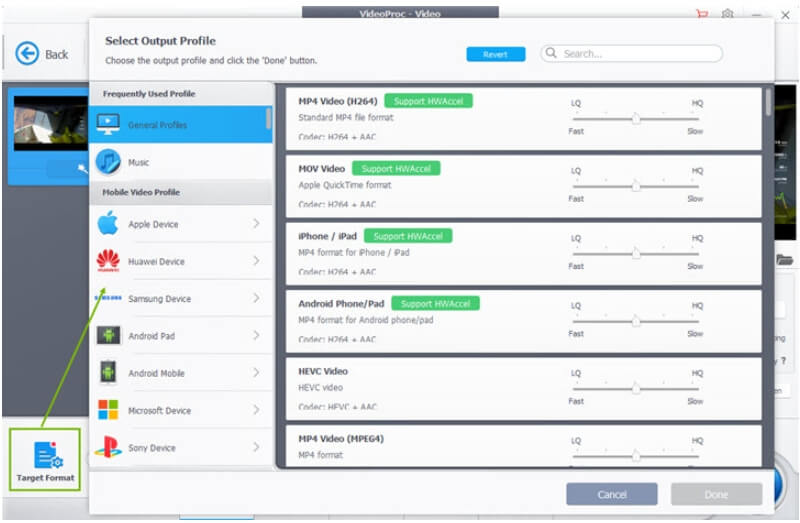800x523 pixels.
Task: Open the Samsung Device profile list
Action: (x=181, y=298)
